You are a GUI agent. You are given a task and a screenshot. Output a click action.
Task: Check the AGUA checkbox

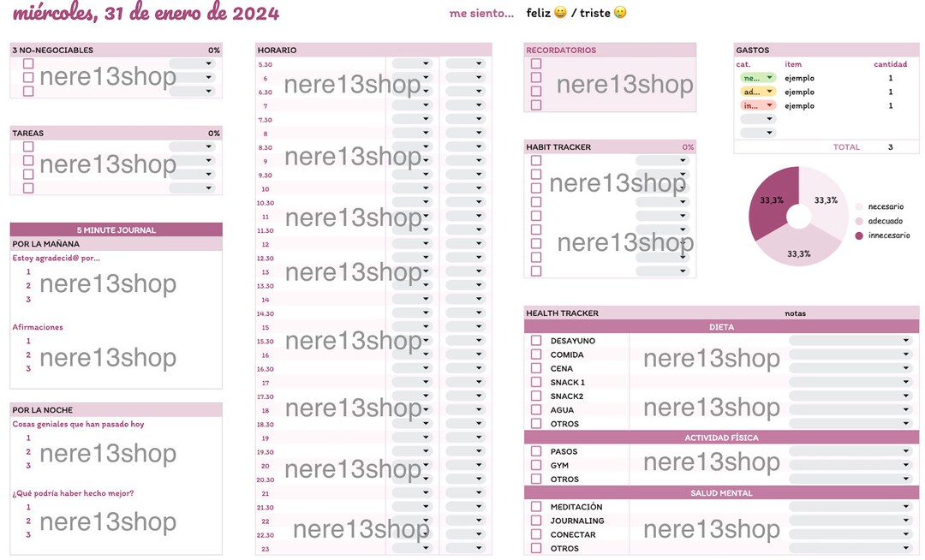point(536,409)
